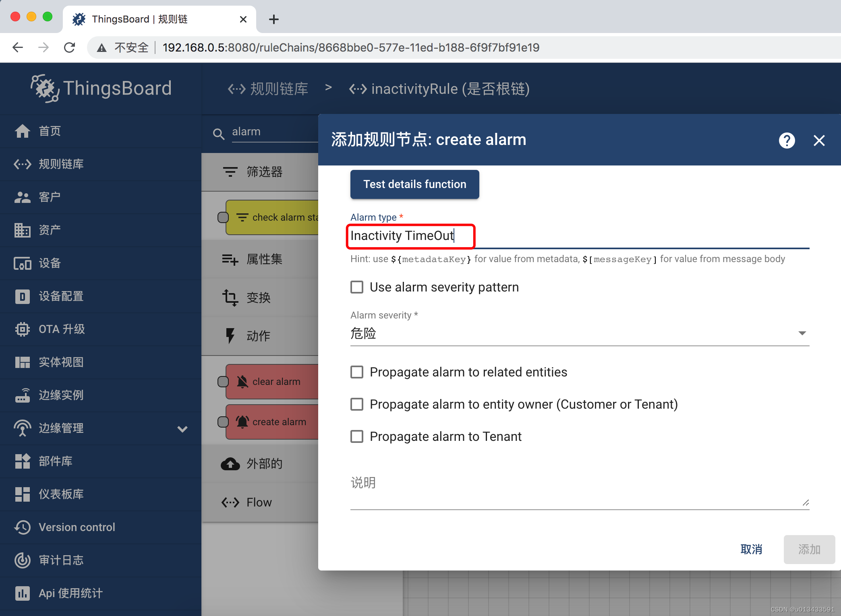Check Propagate alarm to related entities
The image size is (841, 616).
(x=356, y=372)
